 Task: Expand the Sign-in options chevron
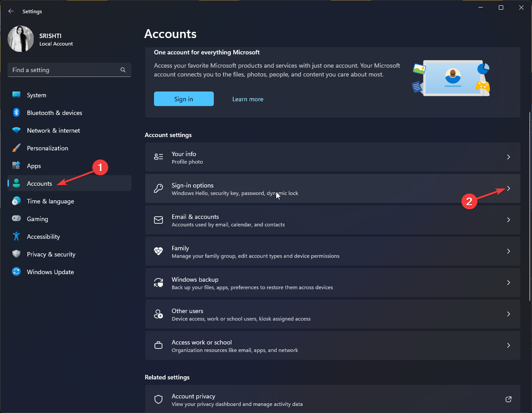tap(509, 188)
